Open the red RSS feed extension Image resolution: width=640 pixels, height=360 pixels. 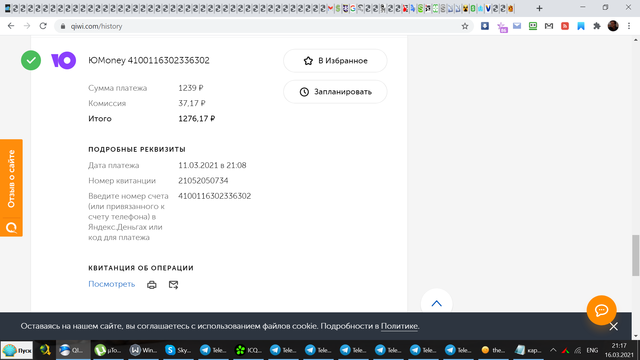(x=565, y=26)
